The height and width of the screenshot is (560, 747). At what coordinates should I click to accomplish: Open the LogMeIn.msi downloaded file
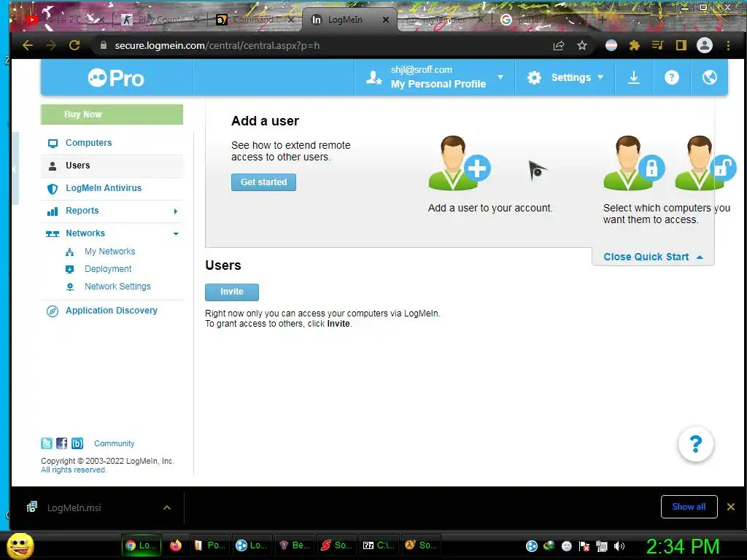[74, 507]
